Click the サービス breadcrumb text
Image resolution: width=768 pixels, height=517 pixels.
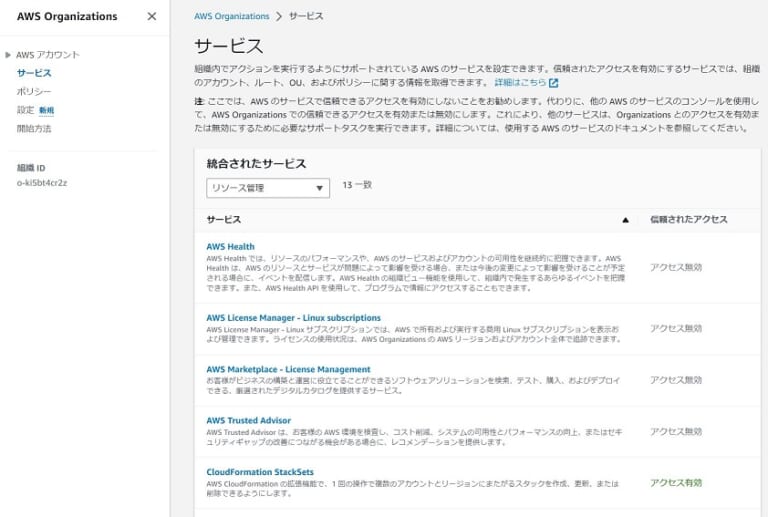(x=306, y=16)
